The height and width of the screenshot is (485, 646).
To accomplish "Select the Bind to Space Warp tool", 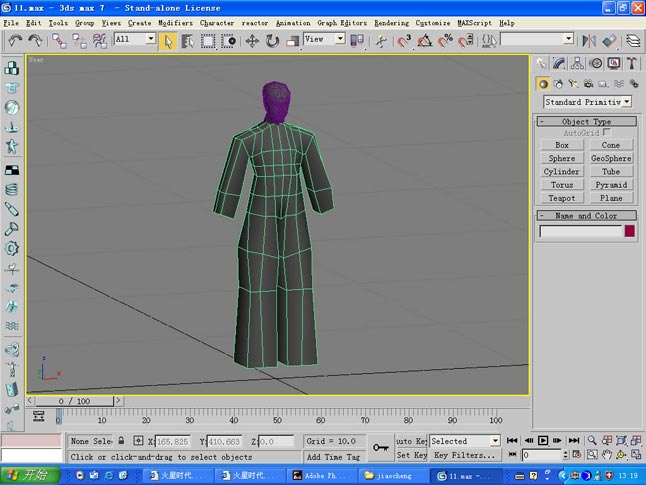I will point(99,41).
